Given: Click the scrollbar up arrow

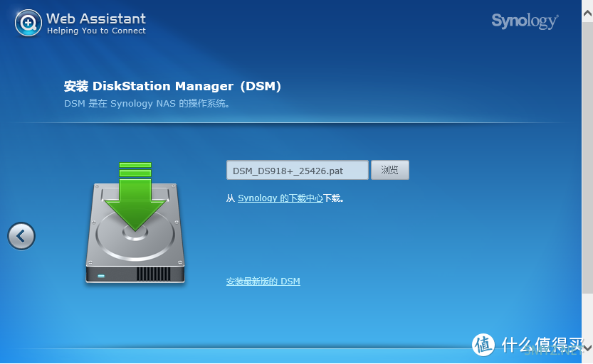Looking at the screenshot, I should [x=587, y=14].
